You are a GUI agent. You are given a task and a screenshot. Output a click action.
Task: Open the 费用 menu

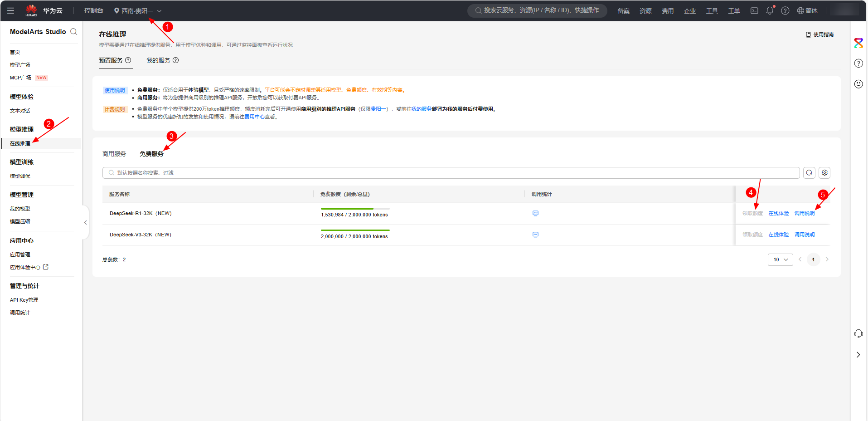(x=668, y=11)
